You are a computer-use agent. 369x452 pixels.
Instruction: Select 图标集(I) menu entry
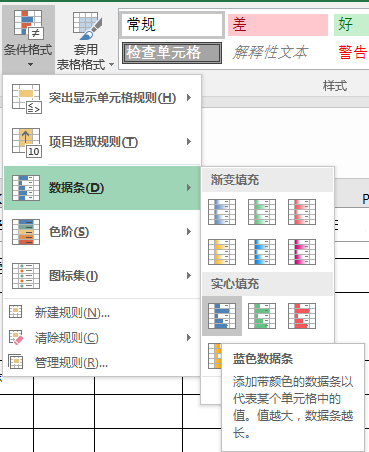[x=102, y=276]
